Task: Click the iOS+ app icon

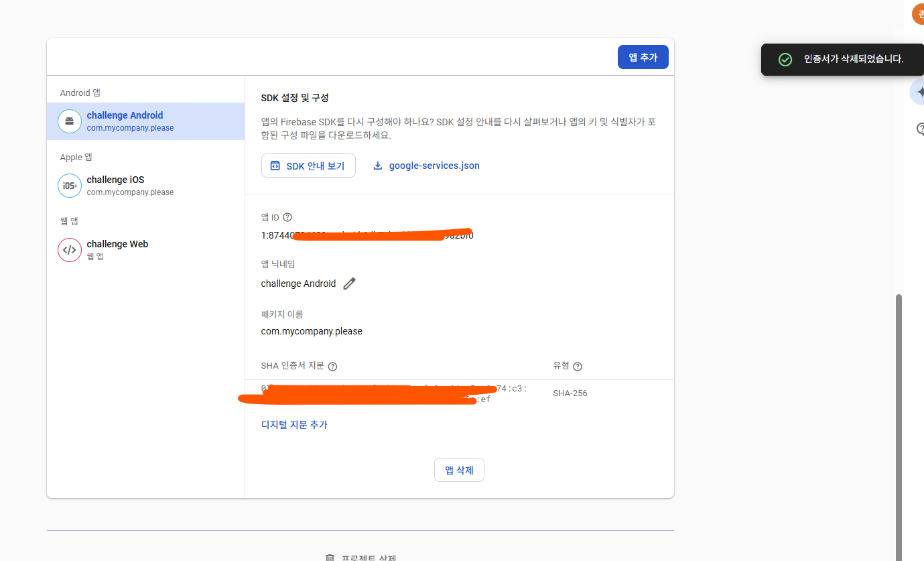Action: [x=70, y=186]
